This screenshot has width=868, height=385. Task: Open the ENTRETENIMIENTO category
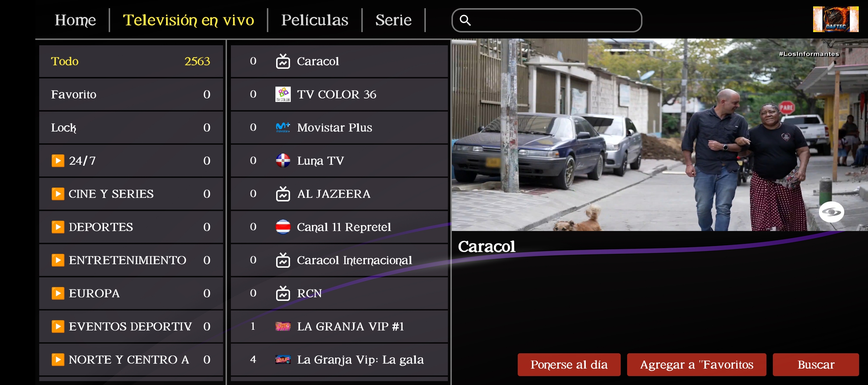[x=131, y=260]
